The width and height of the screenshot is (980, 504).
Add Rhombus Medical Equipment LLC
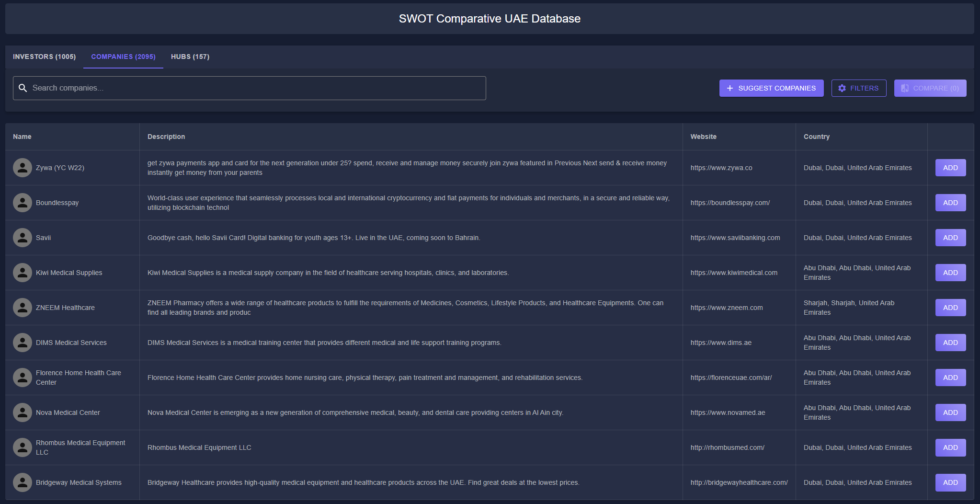click(950, 447)
